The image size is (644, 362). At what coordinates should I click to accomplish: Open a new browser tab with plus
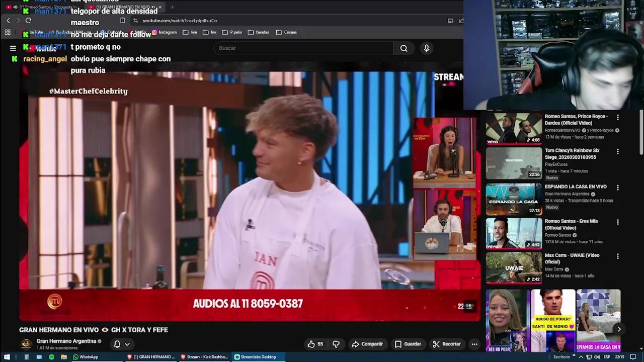pos(172,7)
